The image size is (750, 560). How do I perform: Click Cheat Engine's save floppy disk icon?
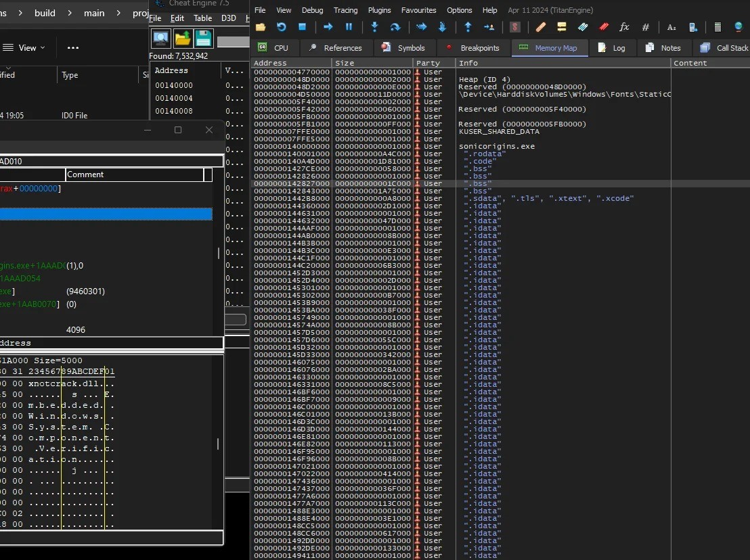point(204,38)
